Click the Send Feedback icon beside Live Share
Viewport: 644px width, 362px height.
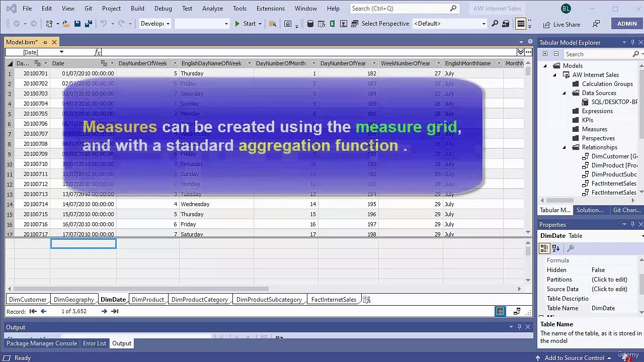596,24
